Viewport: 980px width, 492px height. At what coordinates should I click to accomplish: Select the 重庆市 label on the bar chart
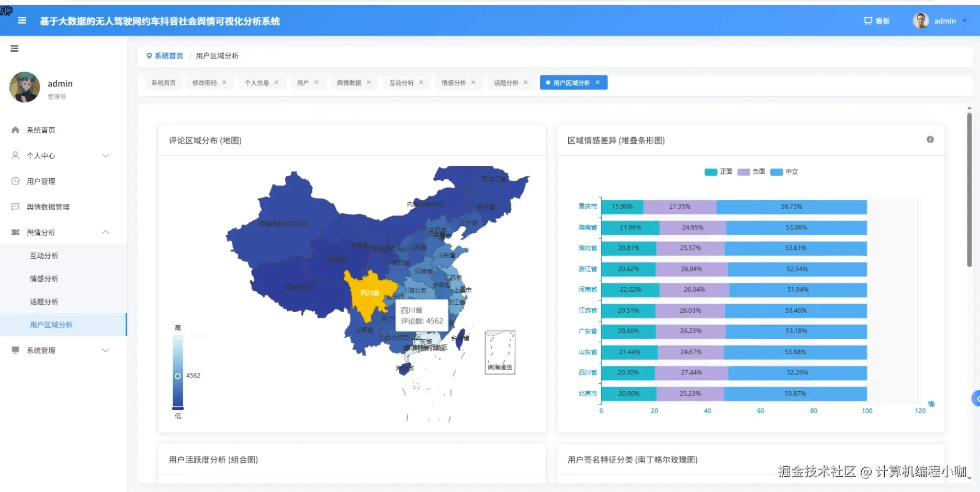click(587, 207)
